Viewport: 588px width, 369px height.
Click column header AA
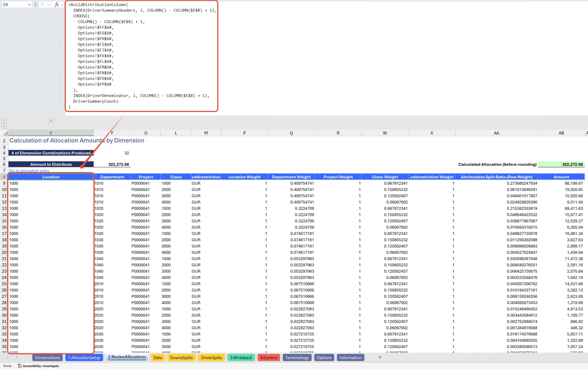click(496, 133)
